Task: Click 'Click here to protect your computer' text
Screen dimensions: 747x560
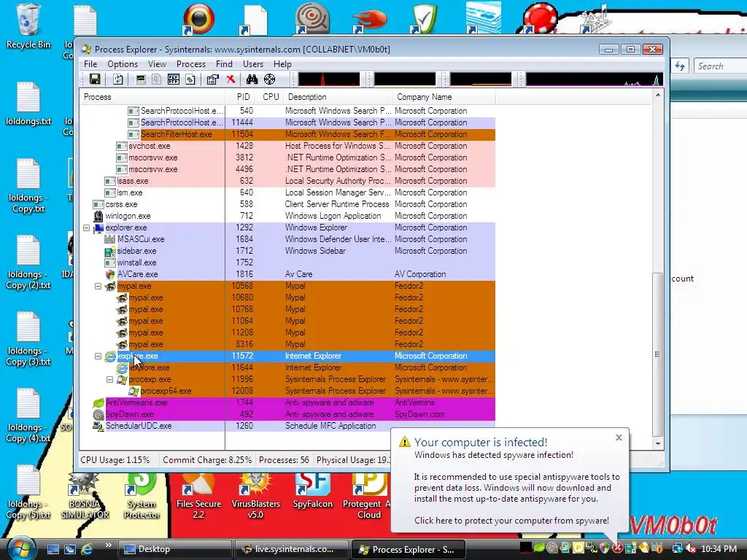Action: [x=511, y=521]
